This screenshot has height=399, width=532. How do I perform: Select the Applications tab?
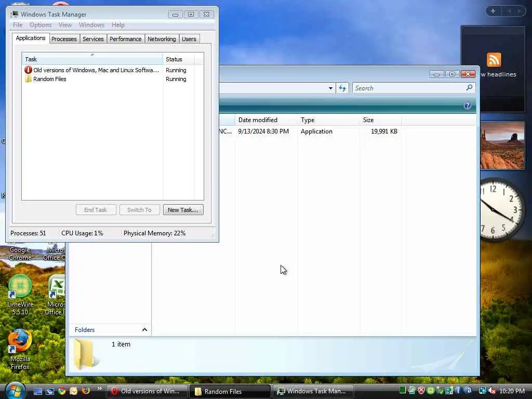(31, 38)
